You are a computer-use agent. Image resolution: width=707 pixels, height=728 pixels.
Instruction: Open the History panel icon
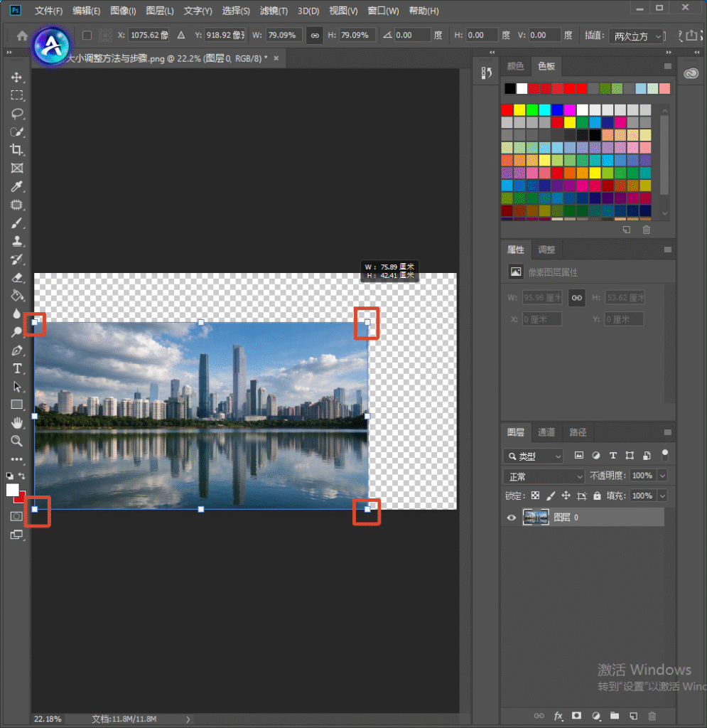coord(486,73)
